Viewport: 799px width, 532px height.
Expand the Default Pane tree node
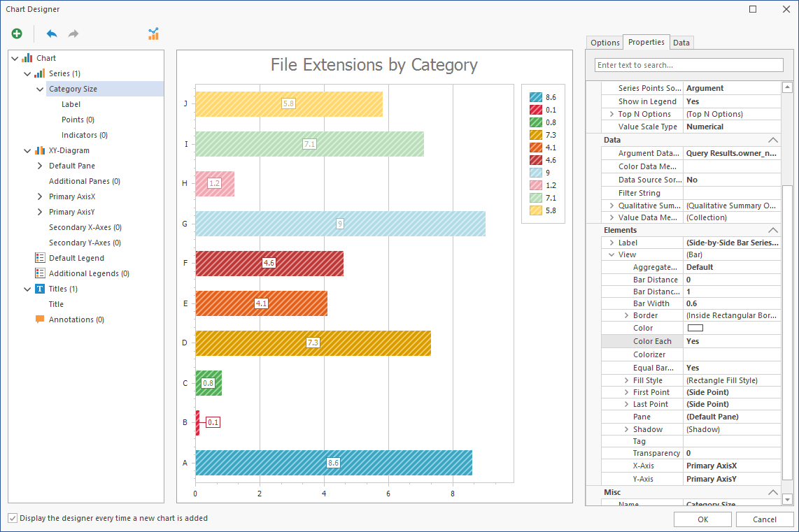click(x=40, y=166)
